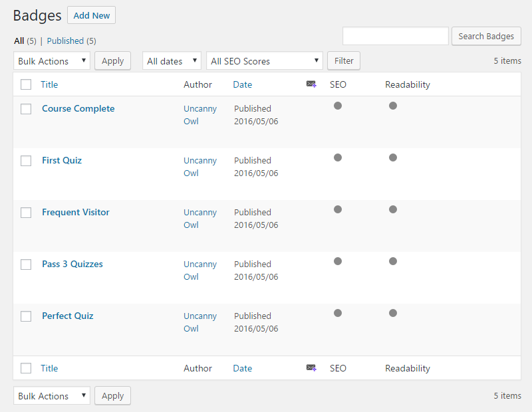The width and height of the screenshot is (532, 412).
Task: Click the SEO score dot for Perfect Quiz
Action: pos(338,313)
